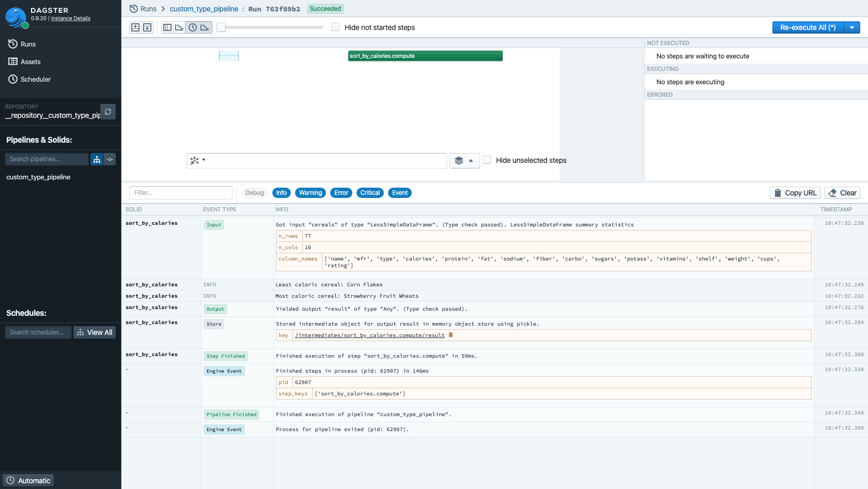This screenshot has height=489, width=868.
Task: Click the n_rows value 77
Action: tap(308, 236)
